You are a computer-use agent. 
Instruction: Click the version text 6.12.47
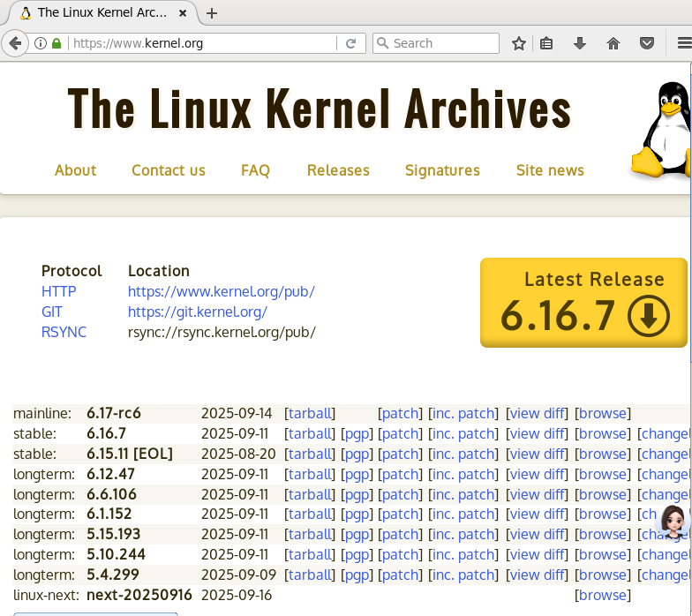(110, 475)
